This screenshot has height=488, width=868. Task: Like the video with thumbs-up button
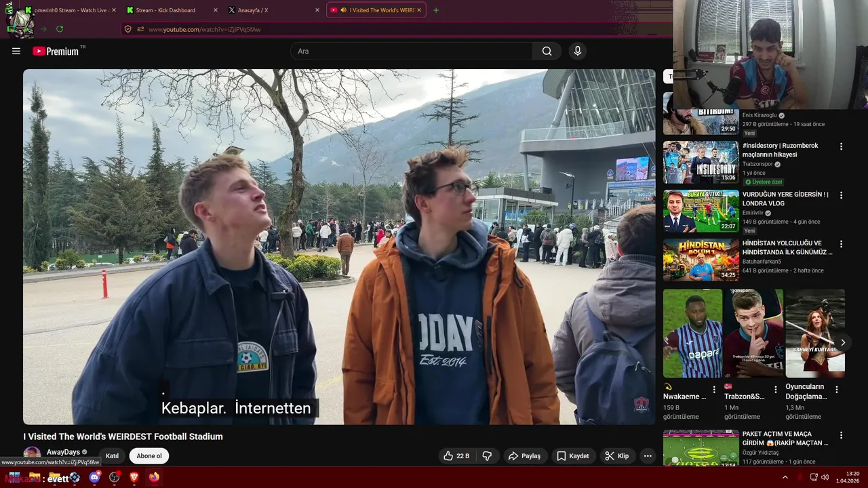click(x=456, y=456)
